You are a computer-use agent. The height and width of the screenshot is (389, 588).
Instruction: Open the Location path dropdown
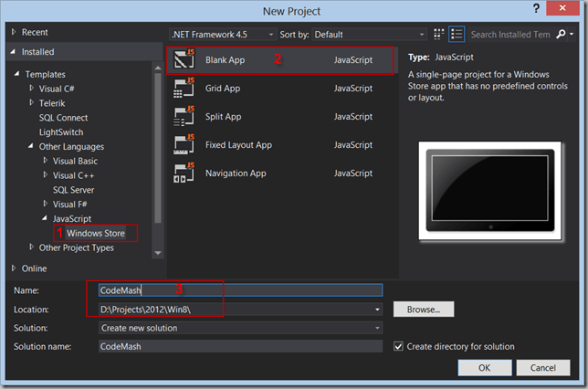pos(377,310)
